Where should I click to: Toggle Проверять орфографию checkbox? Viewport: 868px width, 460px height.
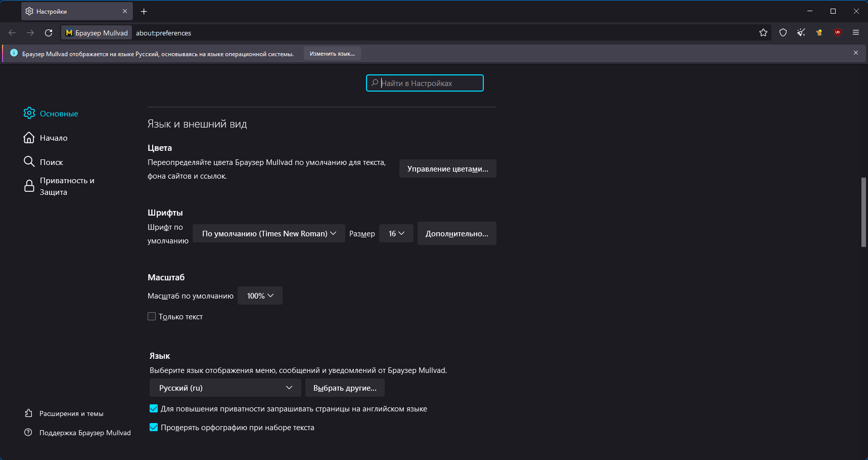click(154, 427)
